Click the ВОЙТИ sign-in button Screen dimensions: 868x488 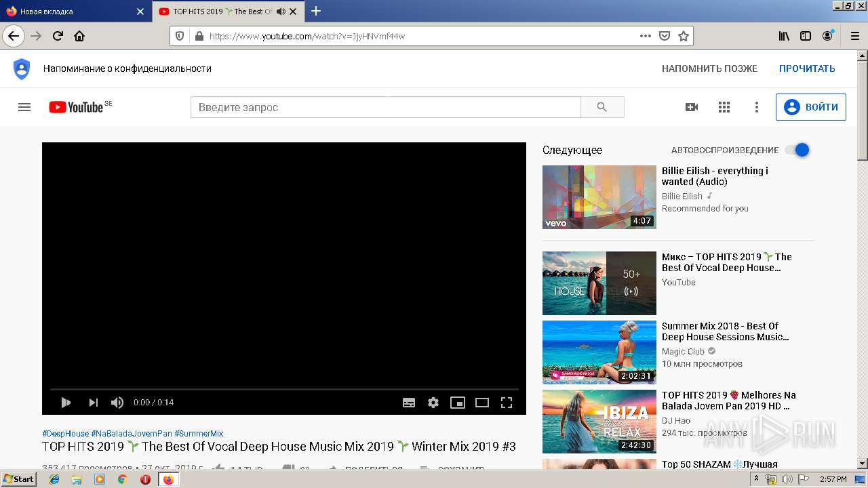click(x=811, y=107)
